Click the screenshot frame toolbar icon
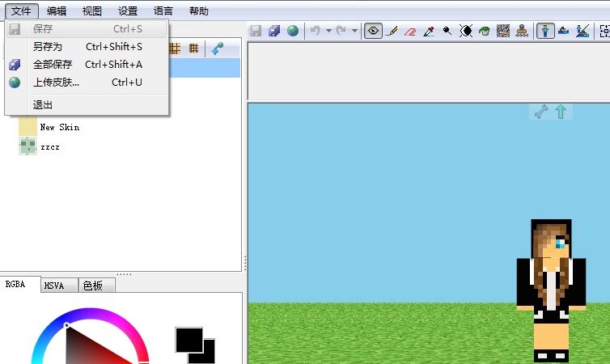The image size is (610, 364). point(605,31)
